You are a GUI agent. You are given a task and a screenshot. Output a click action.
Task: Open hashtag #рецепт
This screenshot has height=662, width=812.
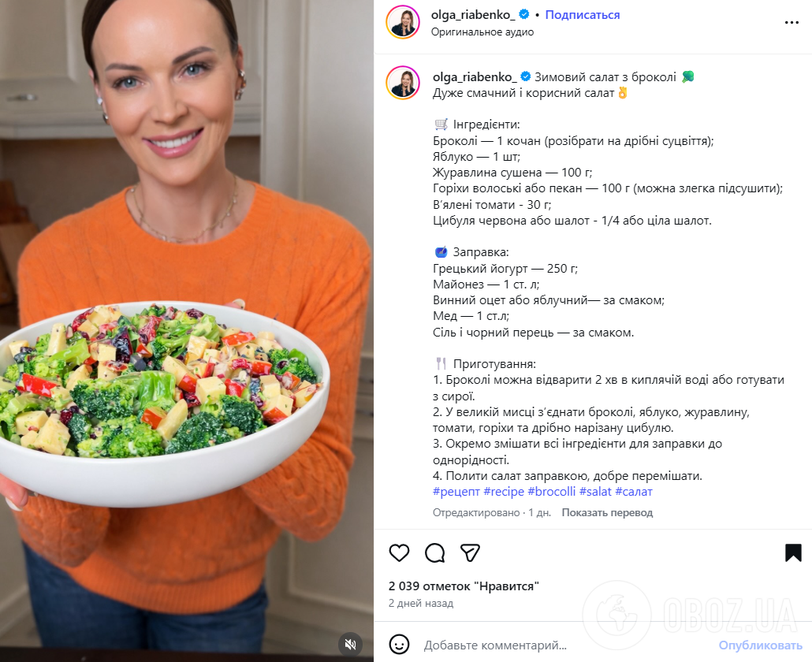pos(456,492)
